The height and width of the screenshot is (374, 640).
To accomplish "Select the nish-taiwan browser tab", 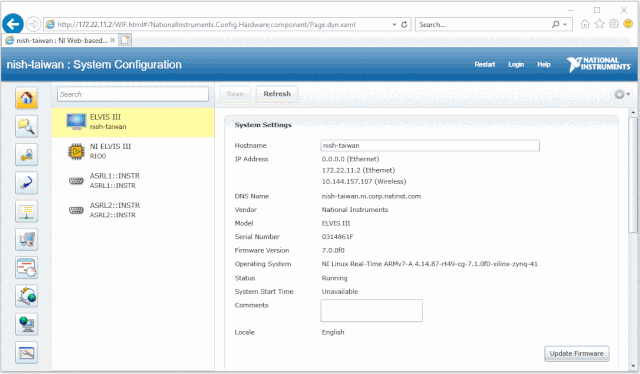I will [x=60, y=40].
